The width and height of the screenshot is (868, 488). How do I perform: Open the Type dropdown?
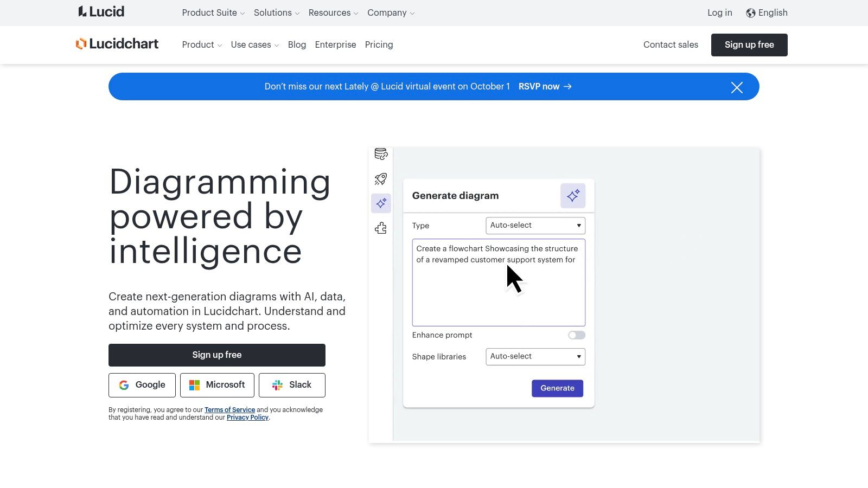tap(535, 226)
